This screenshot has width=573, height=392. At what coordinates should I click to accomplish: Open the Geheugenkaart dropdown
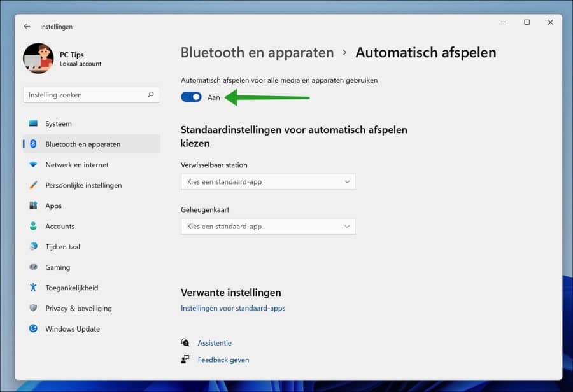click(268, 226)
